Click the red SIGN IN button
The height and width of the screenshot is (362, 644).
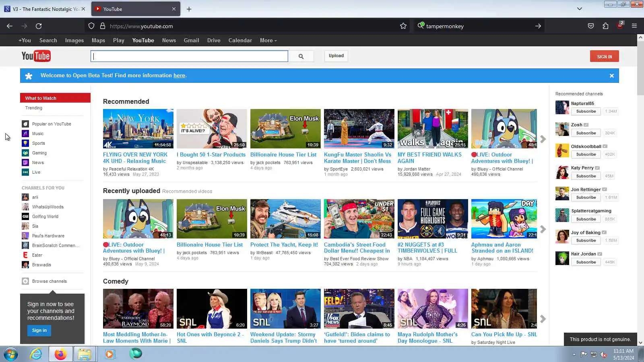[604, 56]
